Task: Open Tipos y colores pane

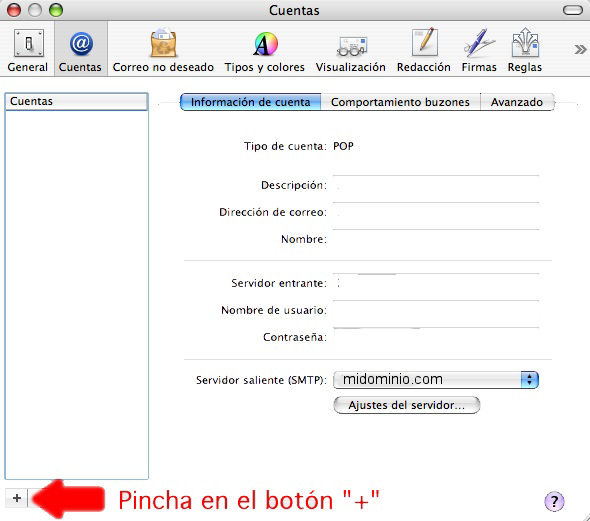Action: pyautogui.click(x=265, y=50)
